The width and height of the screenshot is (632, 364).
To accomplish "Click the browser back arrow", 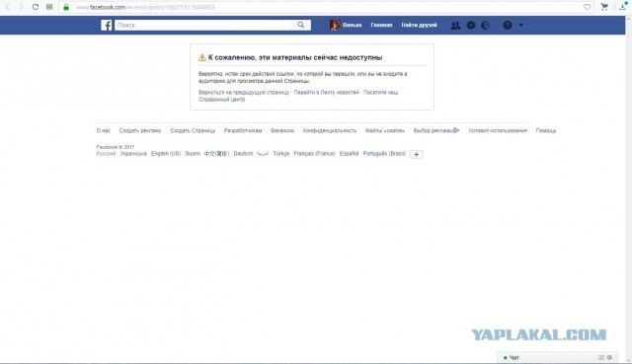I will click(8, 7).
